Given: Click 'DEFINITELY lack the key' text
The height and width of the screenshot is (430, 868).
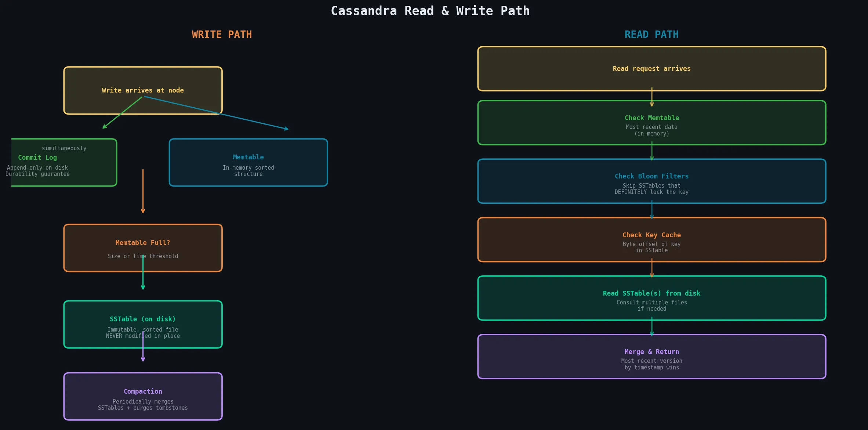Looking at the screenshot, I should point(651,192).
